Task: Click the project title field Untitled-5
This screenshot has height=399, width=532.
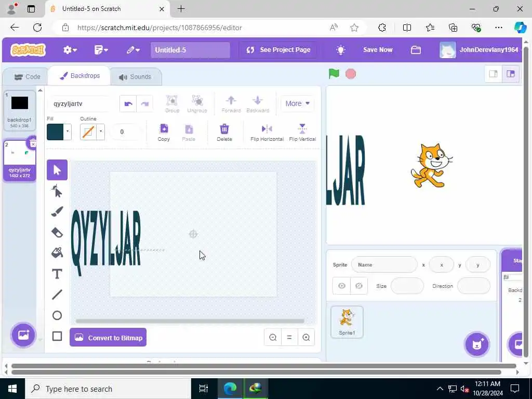Action: (190, 50)
